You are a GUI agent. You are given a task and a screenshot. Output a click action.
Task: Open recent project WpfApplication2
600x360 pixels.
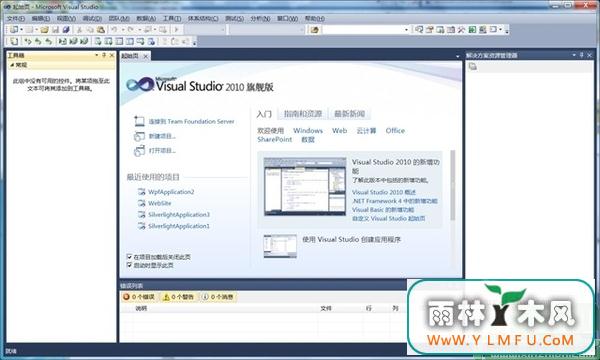171,192
